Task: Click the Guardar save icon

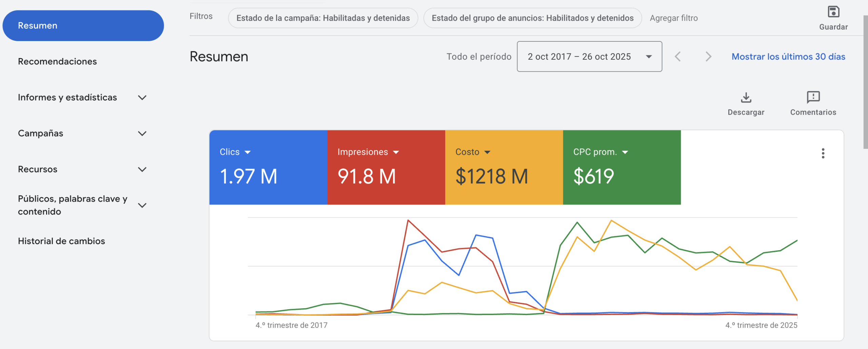Action: pyautogui.click(x=833, y=12)
